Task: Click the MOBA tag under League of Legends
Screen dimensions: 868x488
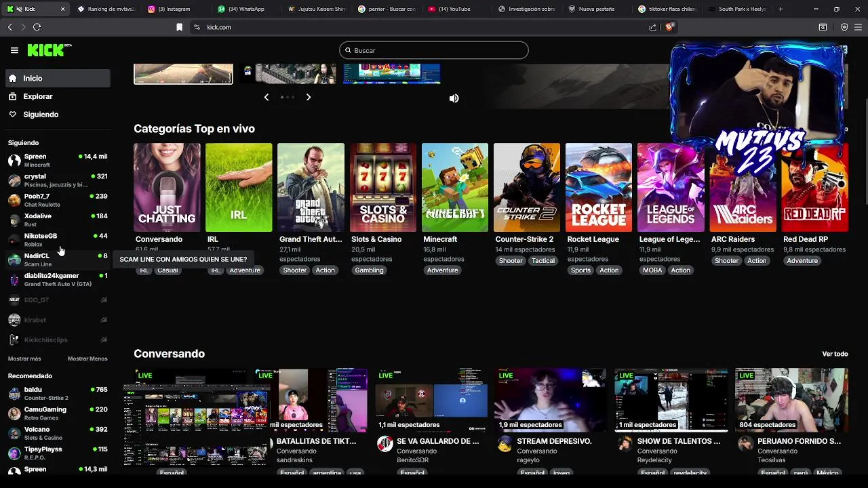Action: click(x=652, y=270)
